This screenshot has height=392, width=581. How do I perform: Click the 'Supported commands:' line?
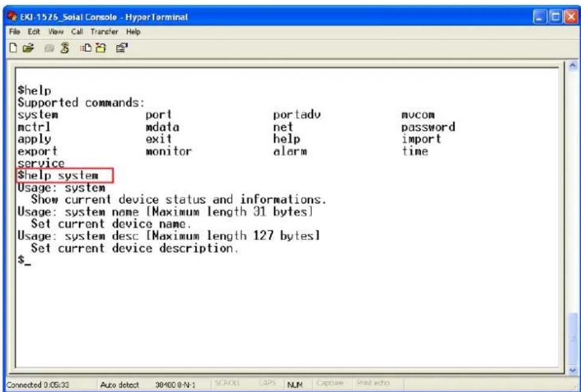81,102
